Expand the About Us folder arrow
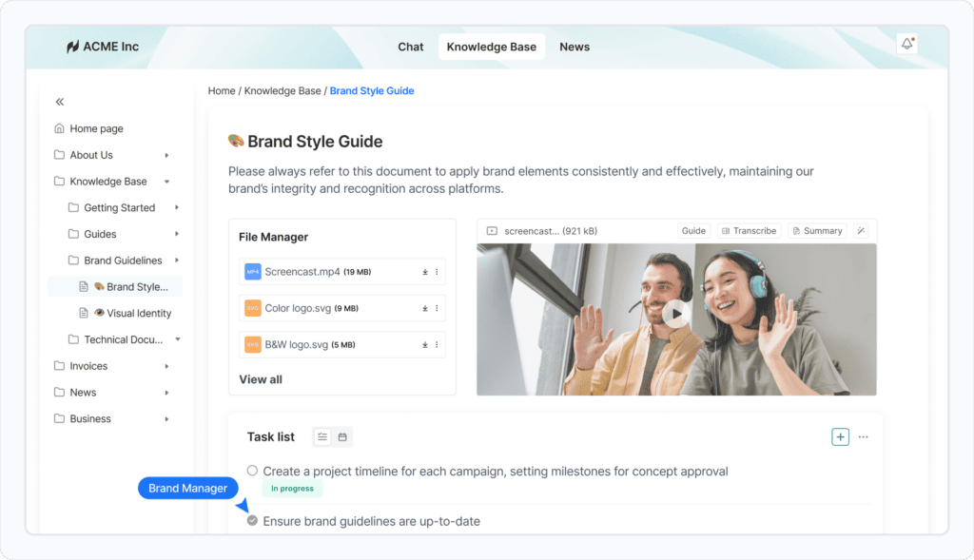 coord(166,155)
